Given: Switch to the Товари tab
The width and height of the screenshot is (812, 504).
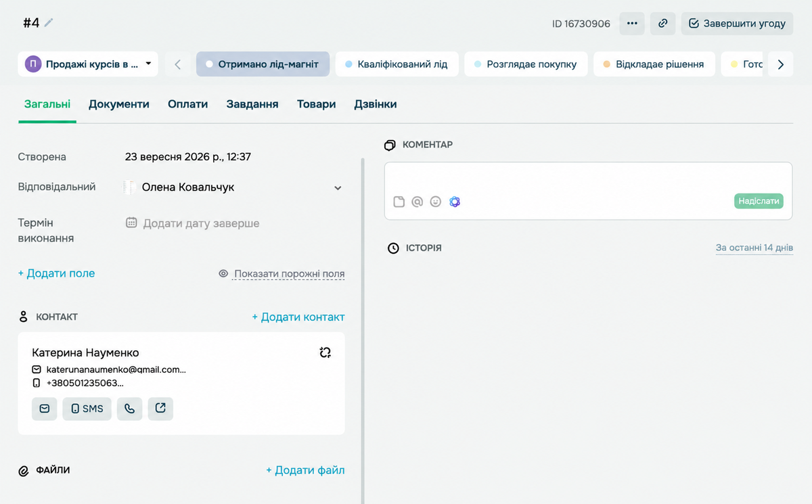Looking at the screenshot, I should click(x=316, y=104).
